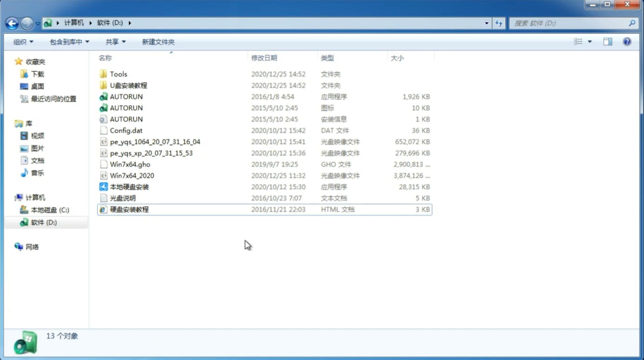Open pe_yqs_1064 disc image file
The height and width of the screenshot is (360, 644).
155,142
